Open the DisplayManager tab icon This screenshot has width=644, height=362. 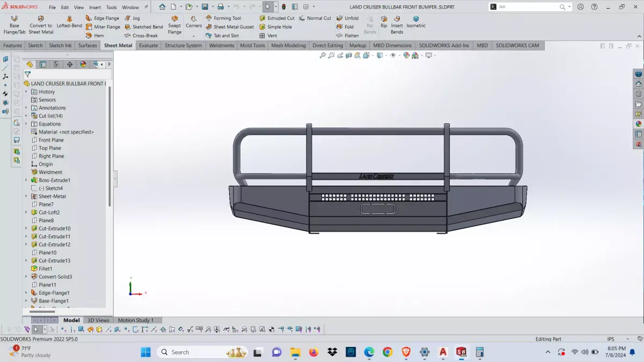click(x=83, y=64)
